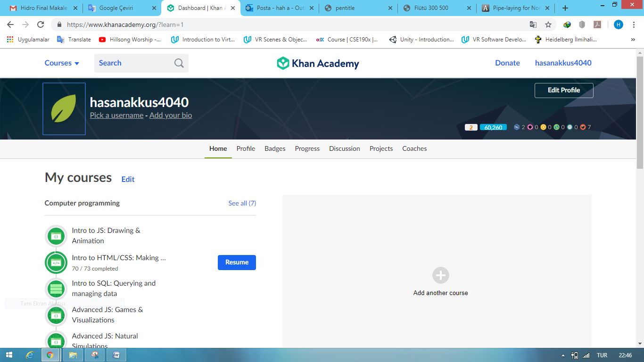Open Microsoft Word from taskbar
Image resolution: width=644 pixels, height=362 pixels.
[116, 355]
